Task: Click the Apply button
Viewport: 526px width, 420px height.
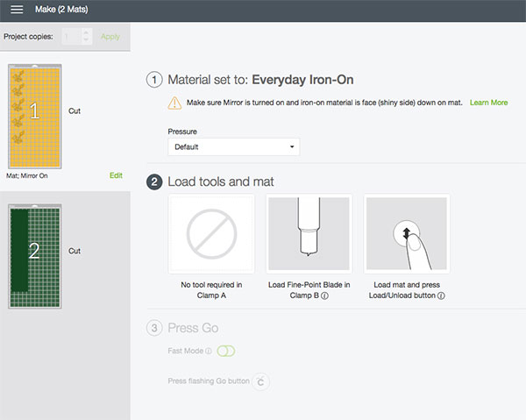Action: 110,37
